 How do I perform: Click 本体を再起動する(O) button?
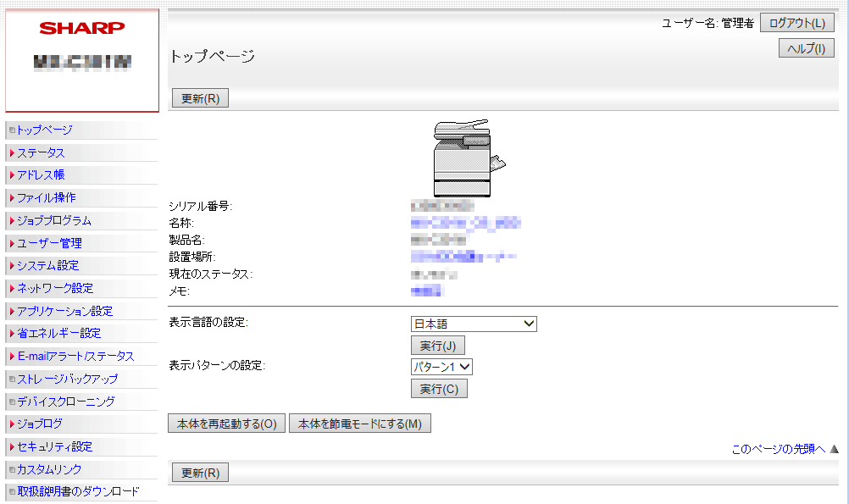click(226, 424)
